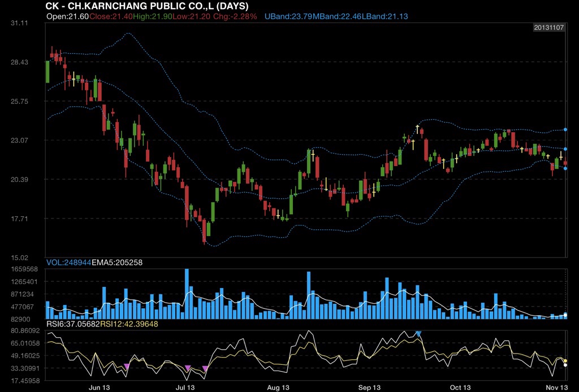
Task: Click the 871234 volume axis label
Action: click(x=22, y=294)
